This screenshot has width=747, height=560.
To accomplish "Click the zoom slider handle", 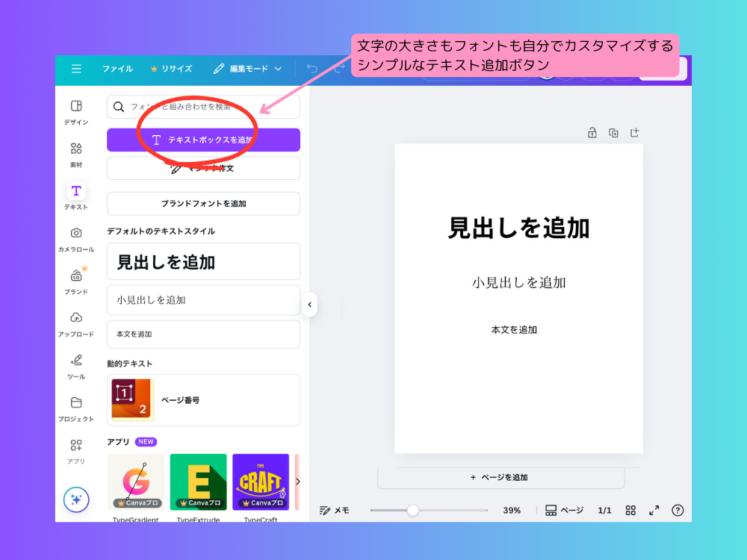I will click(x=412, y=511).
